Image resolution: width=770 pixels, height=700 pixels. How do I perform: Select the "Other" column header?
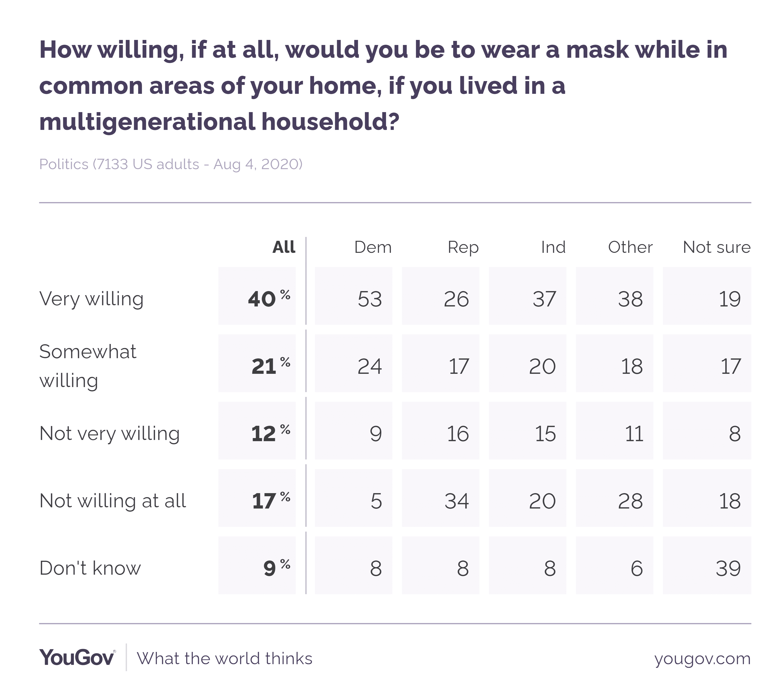click(x=630, y=248)
